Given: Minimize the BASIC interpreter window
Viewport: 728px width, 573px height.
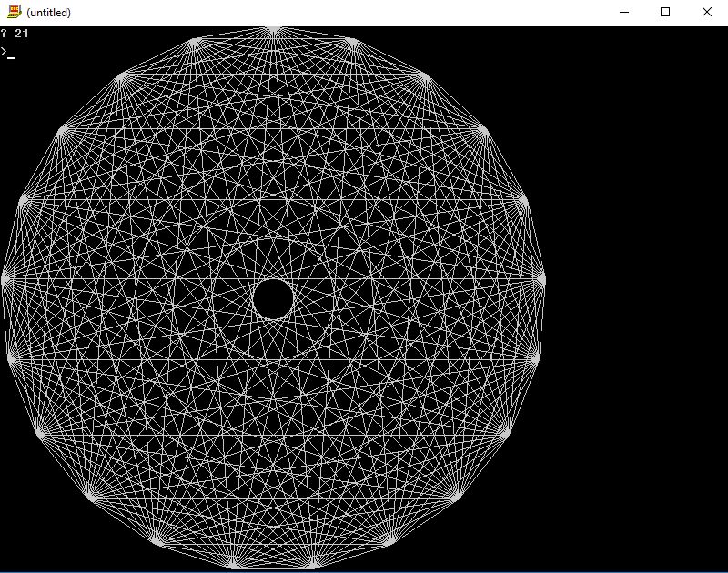Looking at the screenshot, I should click(622, 12).
